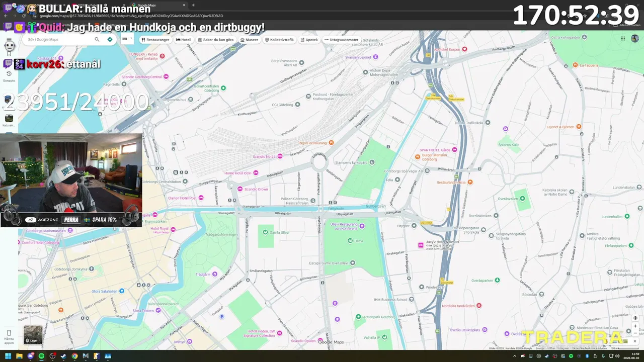Open Windows Start menu
The width and height of the screenshot is (644, 362).
coord(8,356)
